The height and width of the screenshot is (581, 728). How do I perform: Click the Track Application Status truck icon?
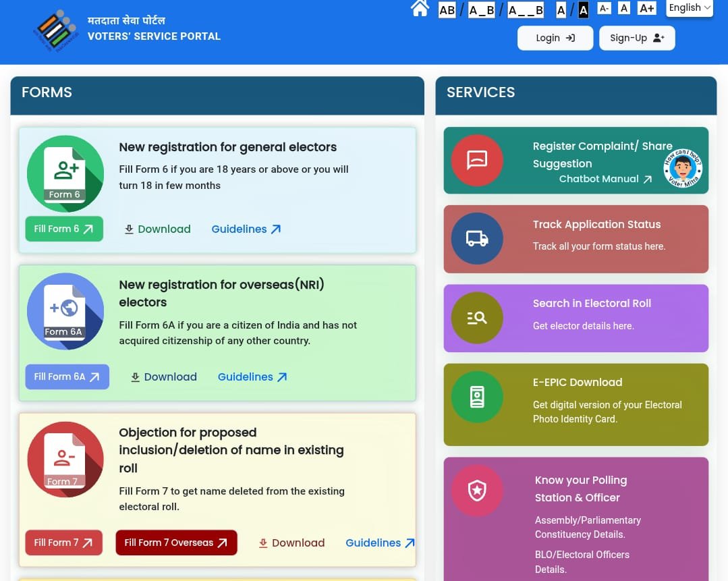pos(477,238)
